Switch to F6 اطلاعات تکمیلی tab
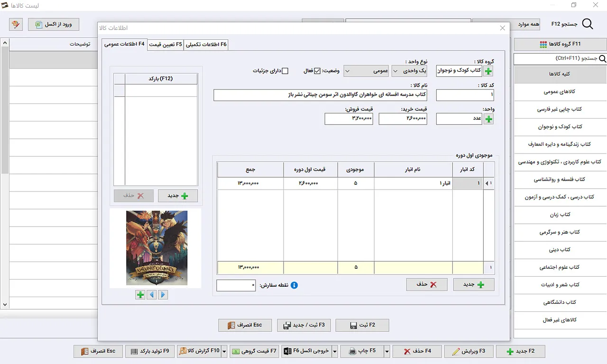Image resolution: width=607 pixels, height=364 pixels. 206,45
